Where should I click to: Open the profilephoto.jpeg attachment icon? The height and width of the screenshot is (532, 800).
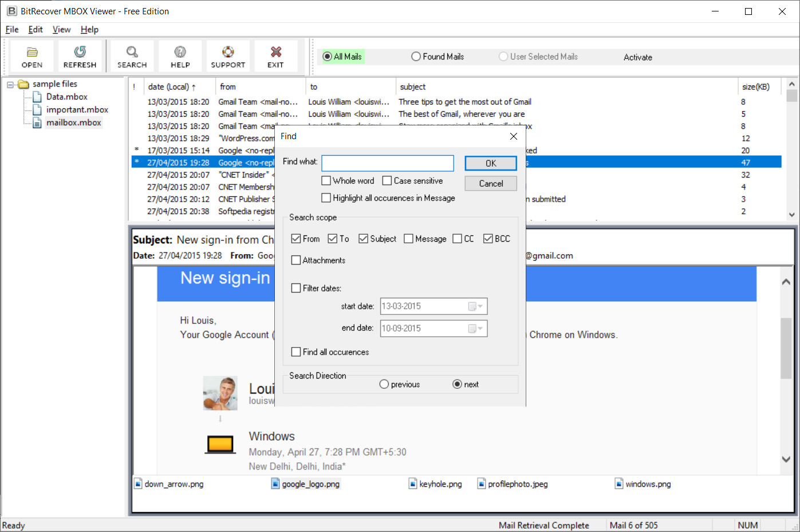coord(482,484)
